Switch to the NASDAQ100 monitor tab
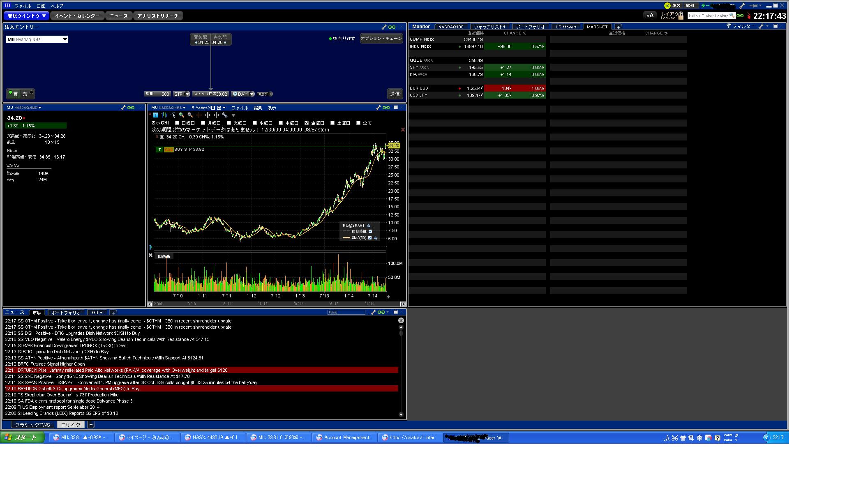Screen dimensions: 868x488 (x=450, y=27)
